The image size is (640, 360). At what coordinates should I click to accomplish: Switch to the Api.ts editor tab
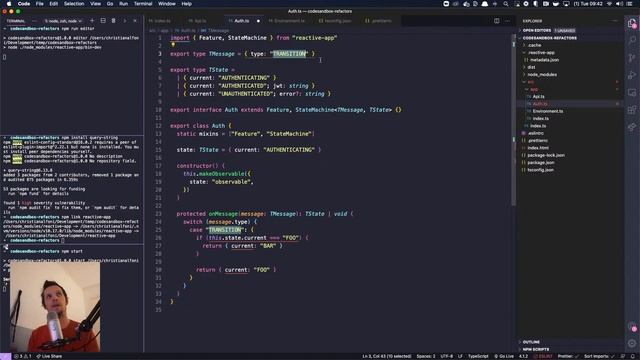tap(200, 21)
